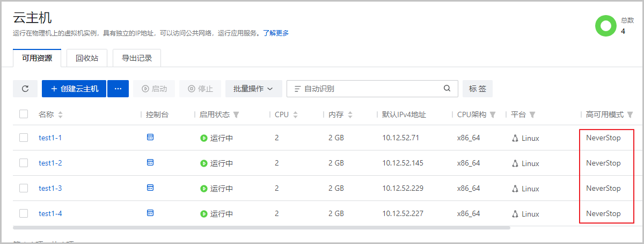Open console for test1-2

pos(150,163)
